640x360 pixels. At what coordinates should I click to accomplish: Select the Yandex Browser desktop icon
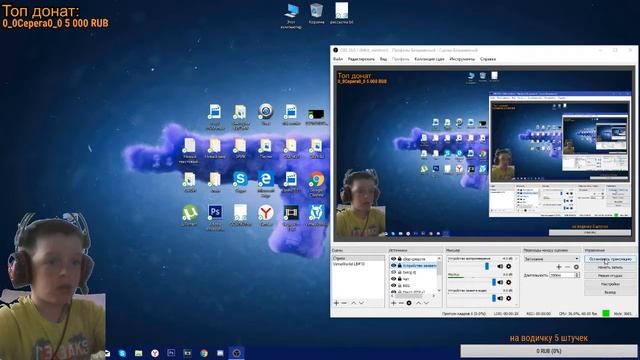(266, 212)
